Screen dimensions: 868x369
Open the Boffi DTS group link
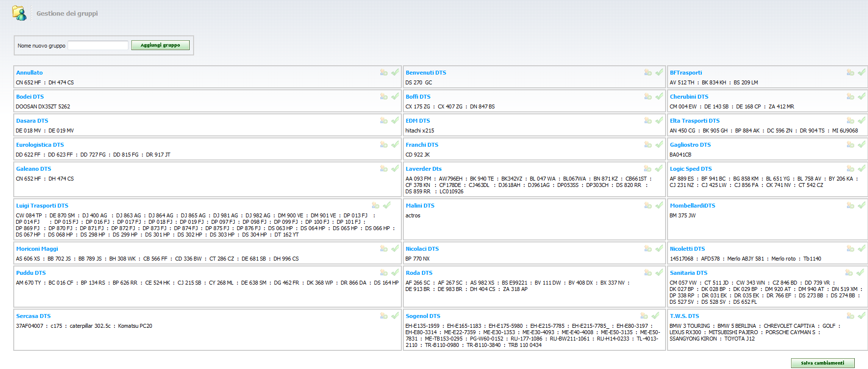pyautogui.click(x=418, y=97)
